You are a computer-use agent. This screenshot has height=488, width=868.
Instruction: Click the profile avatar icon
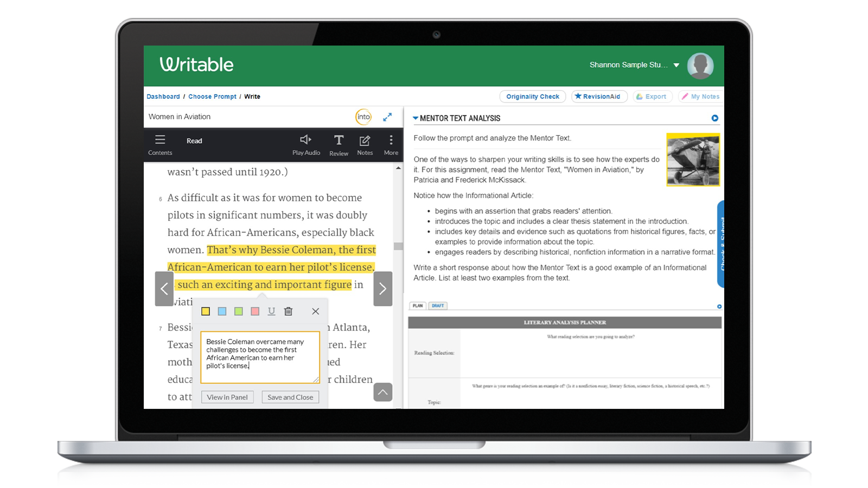(700, 65)
